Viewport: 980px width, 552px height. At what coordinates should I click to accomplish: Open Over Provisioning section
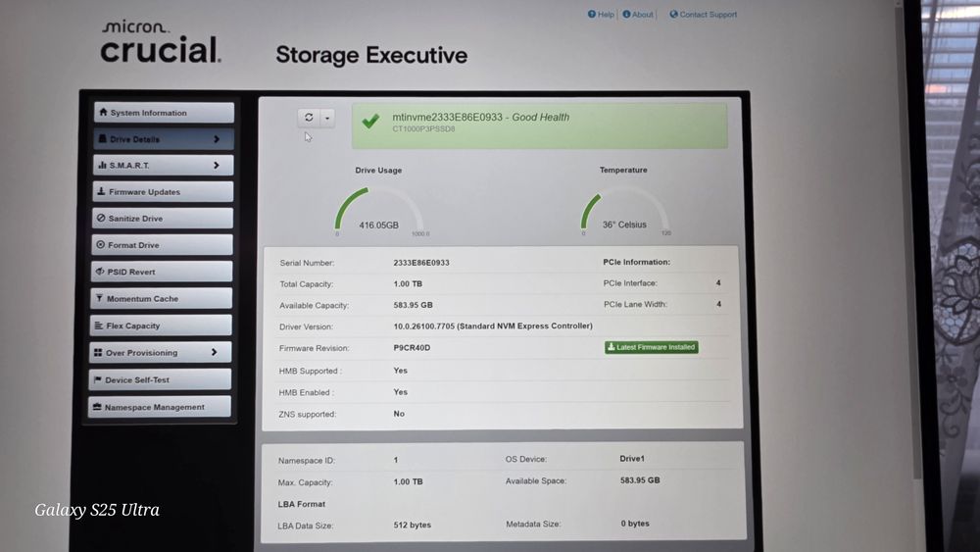click(x=160, y=353)
